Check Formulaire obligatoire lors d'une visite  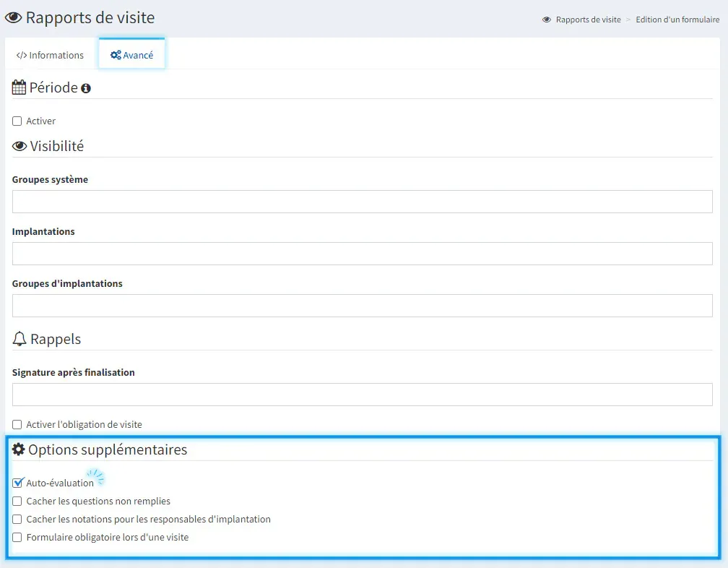coord(17,538)
